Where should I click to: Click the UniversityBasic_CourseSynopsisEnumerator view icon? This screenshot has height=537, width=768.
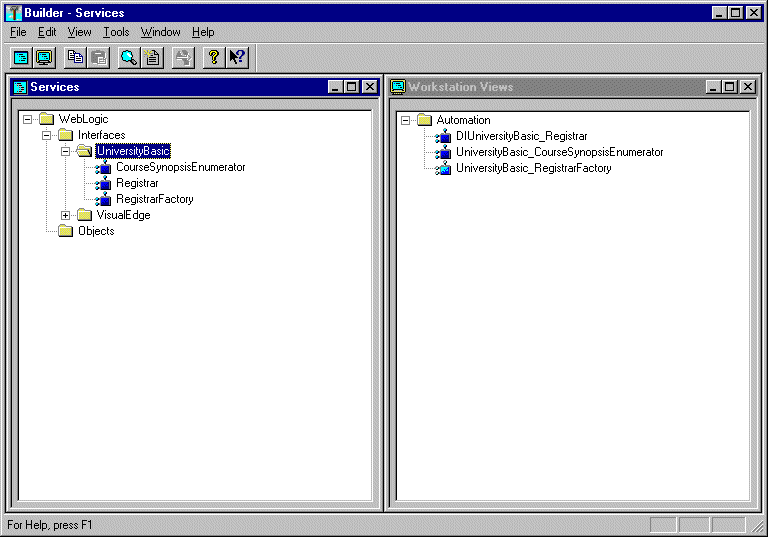tap(443, 152)
